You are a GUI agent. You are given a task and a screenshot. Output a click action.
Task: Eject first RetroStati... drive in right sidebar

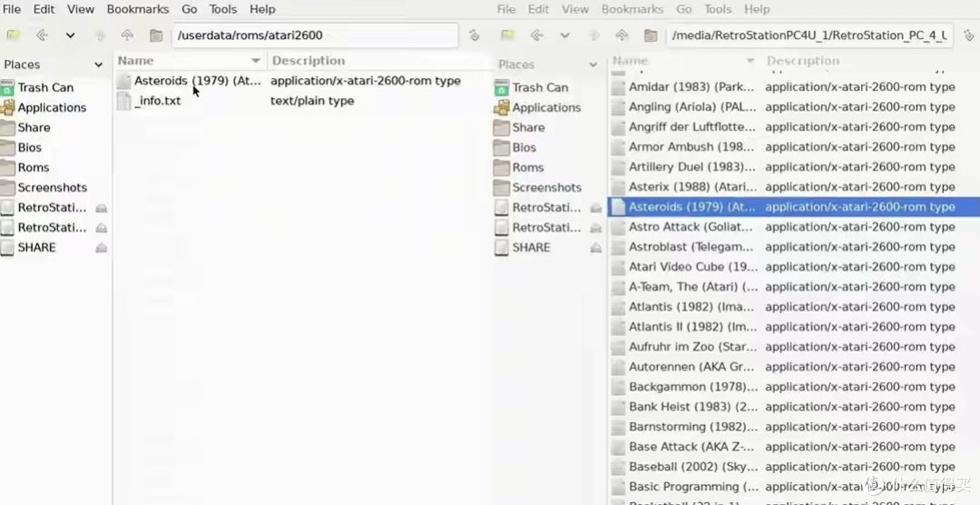595,208
